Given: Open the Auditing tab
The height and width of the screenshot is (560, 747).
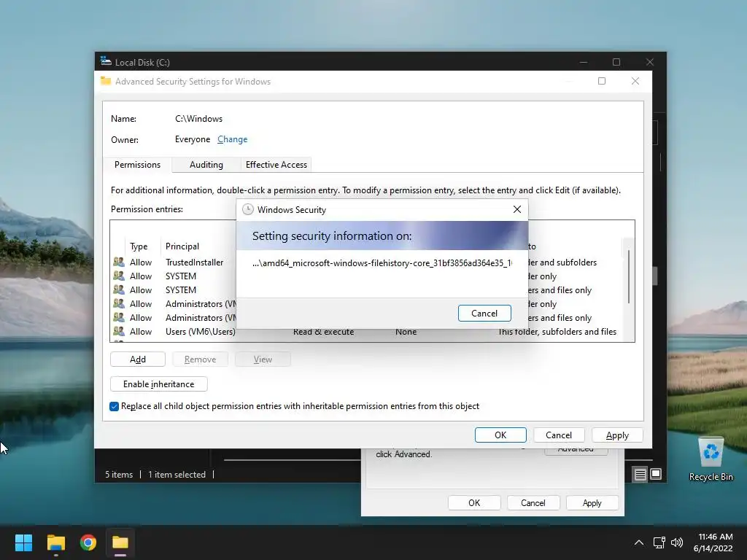Looking at the screenshot, I should 206,165.
